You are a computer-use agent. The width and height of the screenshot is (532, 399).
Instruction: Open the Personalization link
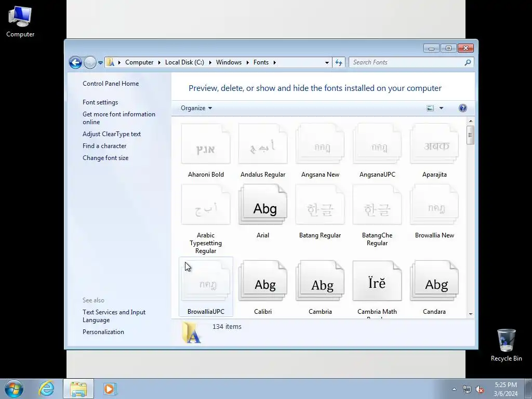coord(103,332)
